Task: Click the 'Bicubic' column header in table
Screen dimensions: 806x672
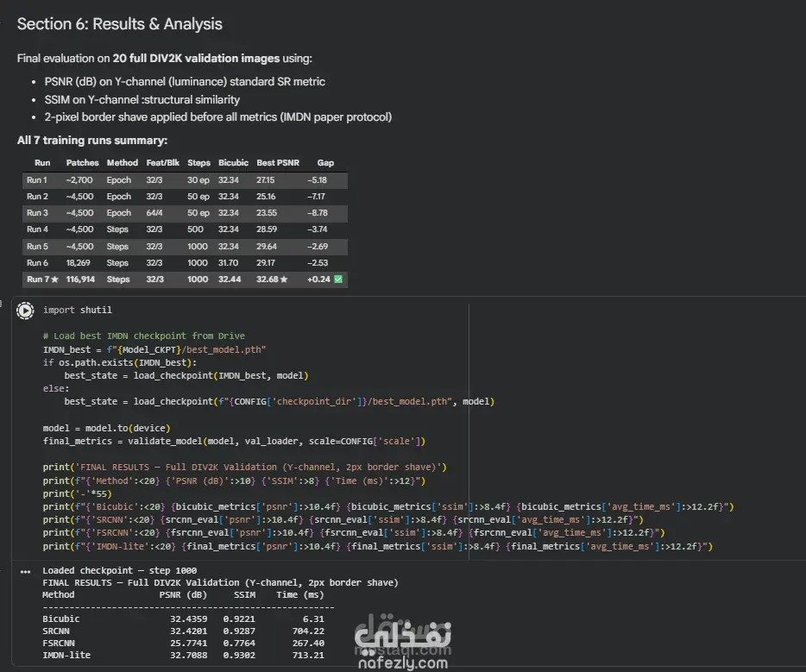Action: click(233, 162)
